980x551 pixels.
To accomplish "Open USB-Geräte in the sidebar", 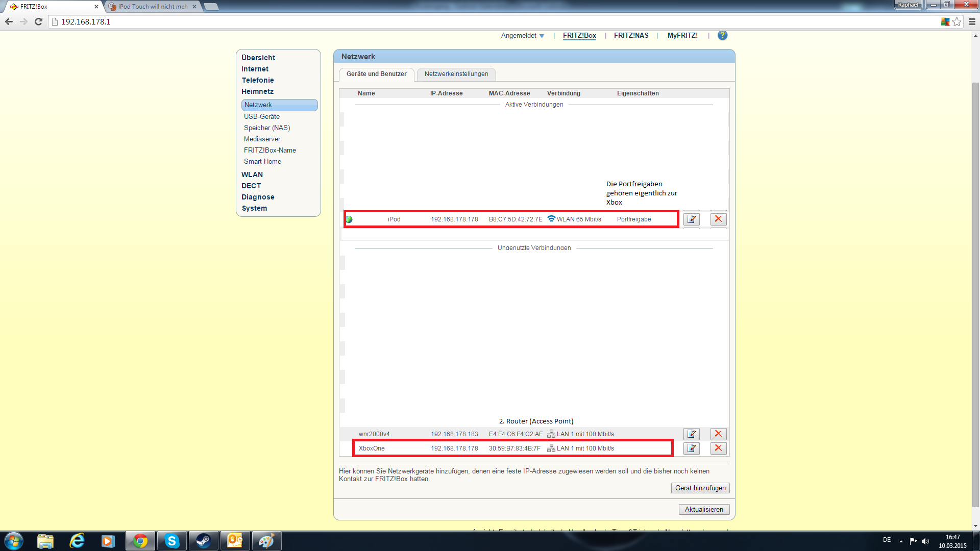I will point(262,116).
